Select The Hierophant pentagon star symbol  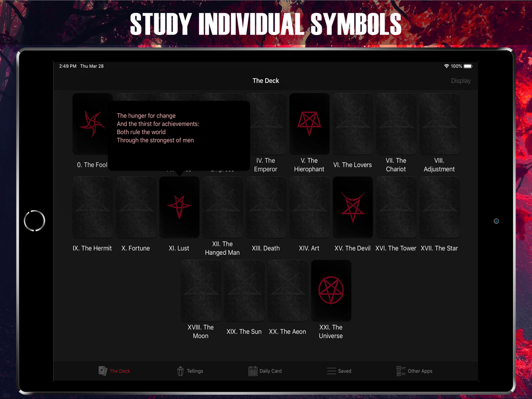click(x=309, y=124)
